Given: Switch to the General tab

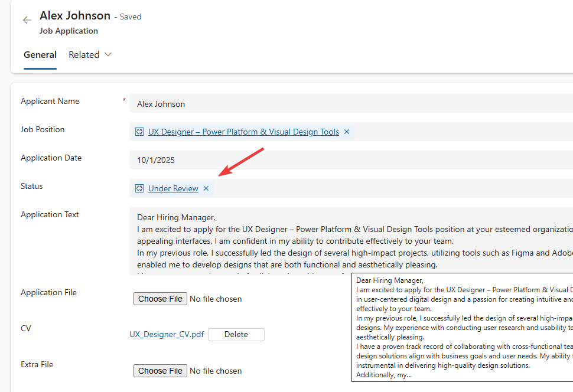Looking at the screenshot, I should coord(40,55).
